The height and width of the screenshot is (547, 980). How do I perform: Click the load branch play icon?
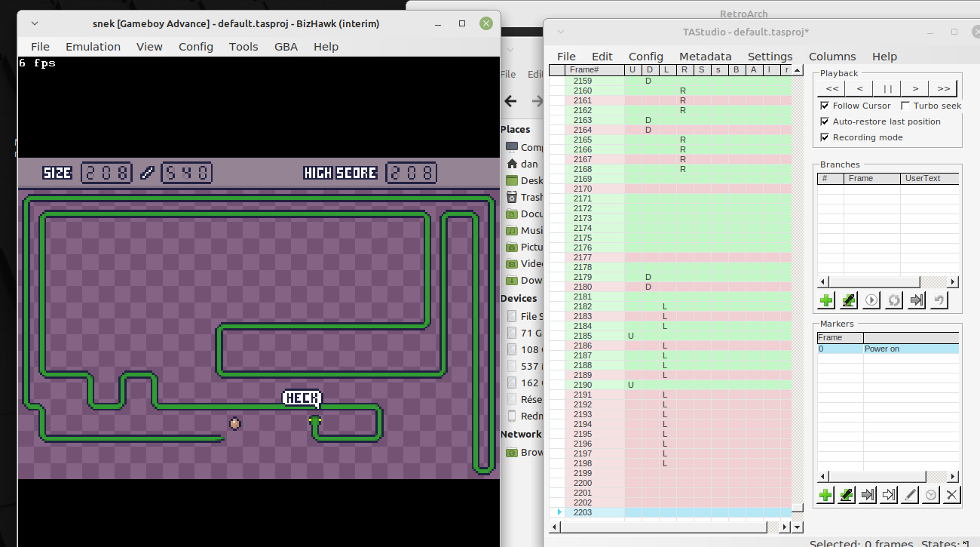871,300
